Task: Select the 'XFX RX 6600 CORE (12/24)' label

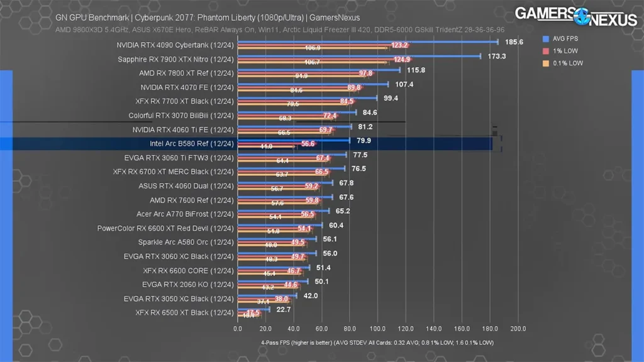Action: [188, 271]
